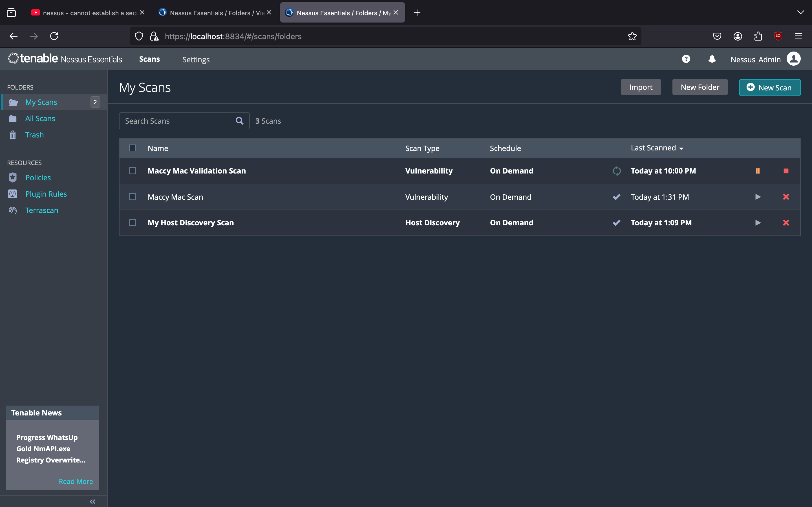Stop the running Maccy Mac Validation Scan

[786, 171]
